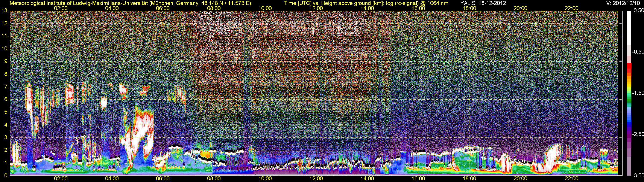Click the '12:00' label on the bottom time axis
This screenshot has width=644, height=182.
pos(316,179)
